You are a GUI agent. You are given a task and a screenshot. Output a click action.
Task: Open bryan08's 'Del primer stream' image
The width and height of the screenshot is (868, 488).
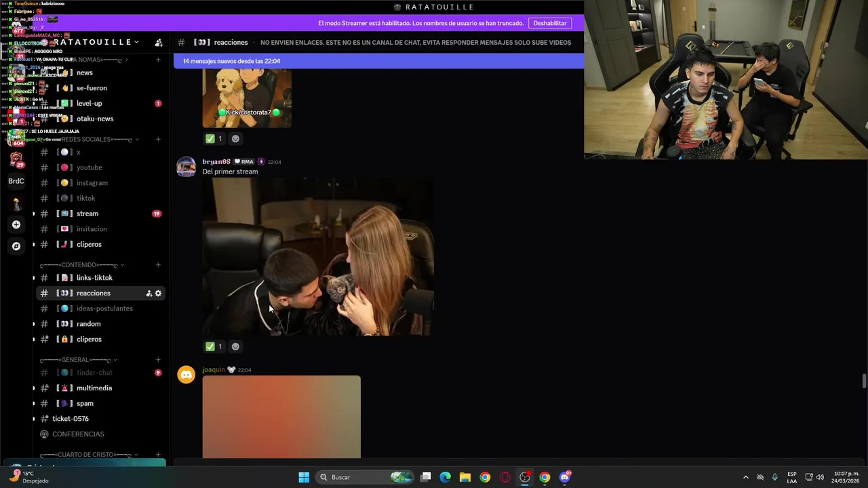point(318,257)
